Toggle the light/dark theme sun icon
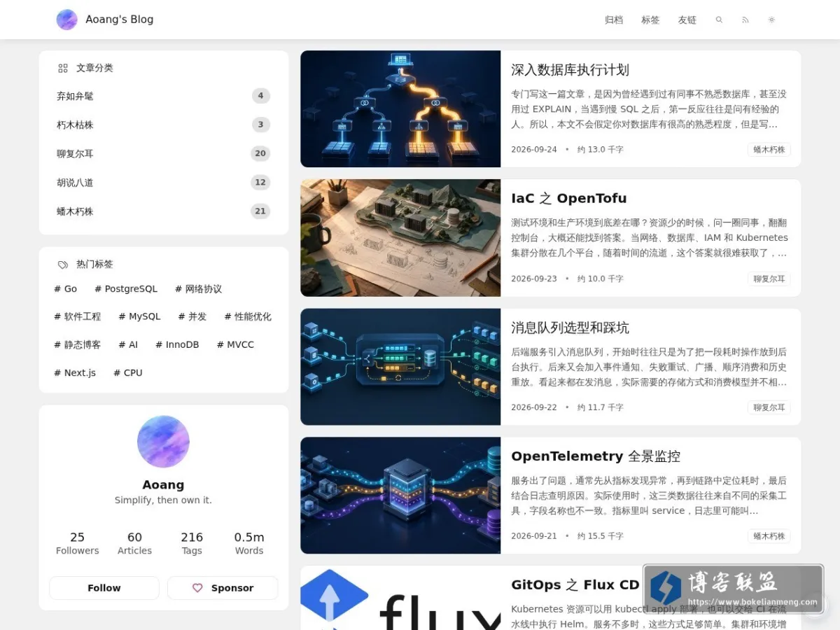 tap(771, 20)
